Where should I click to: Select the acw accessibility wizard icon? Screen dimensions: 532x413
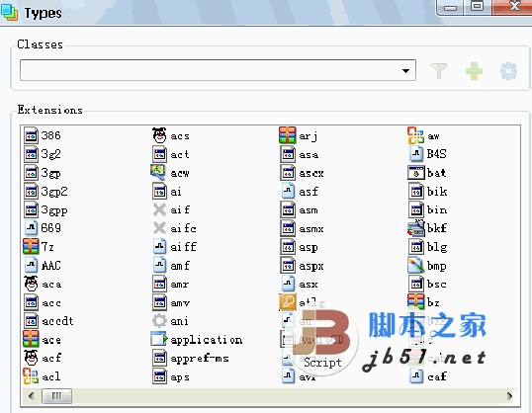pyautogui.click(x=158, y=172)
